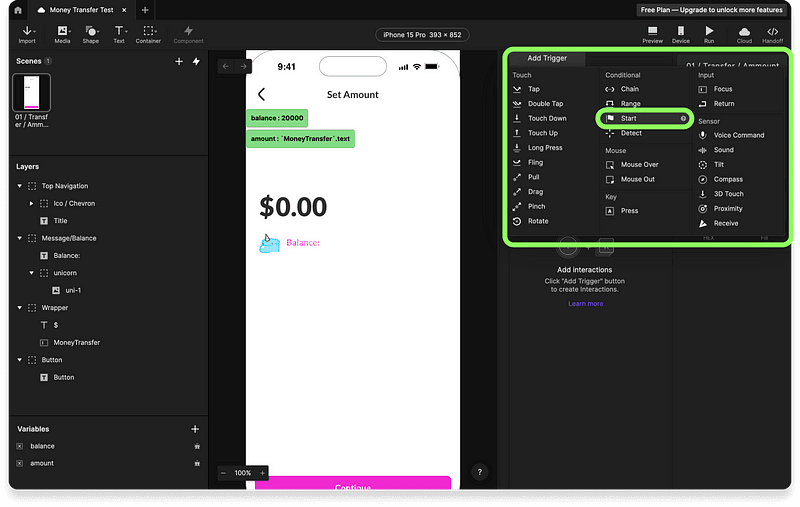The image size is (800, 507).
Task: Click the back chevron in Set Amount
Action: [262, 94]
